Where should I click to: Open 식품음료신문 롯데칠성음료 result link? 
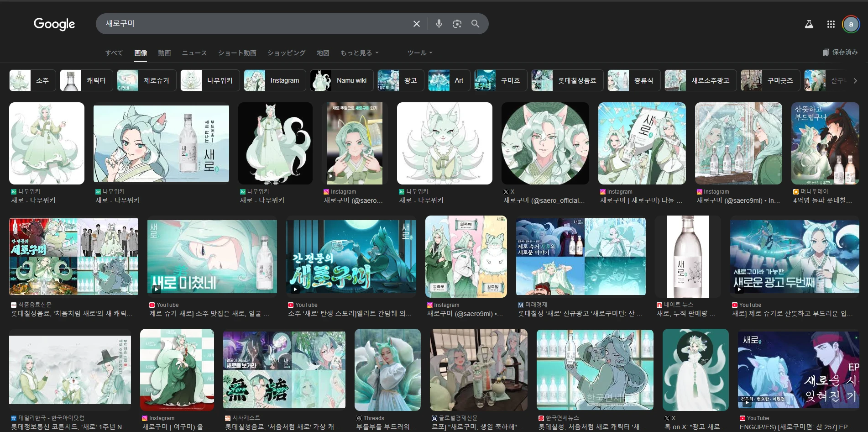click(x=72, y=314)
